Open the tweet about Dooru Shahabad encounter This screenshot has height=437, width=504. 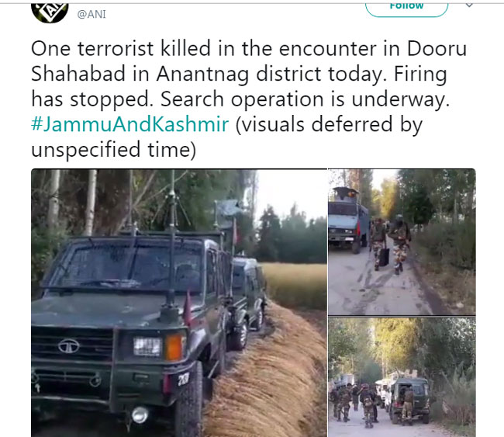pyautogui.click(x=248, y=99)
